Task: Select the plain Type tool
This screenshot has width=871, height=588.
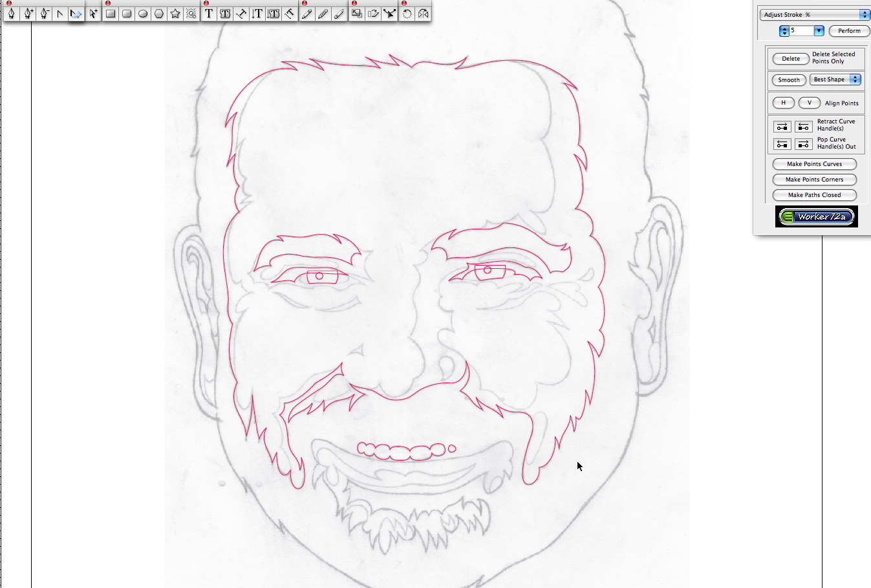Action: 209,13
